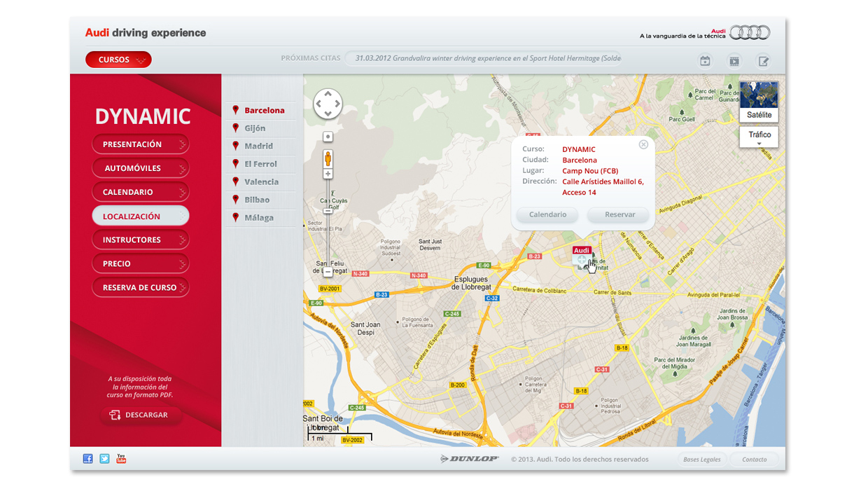The height and width of the screenshot is (489, 868).
Task: Pan the map left
Action: [318, 104]
